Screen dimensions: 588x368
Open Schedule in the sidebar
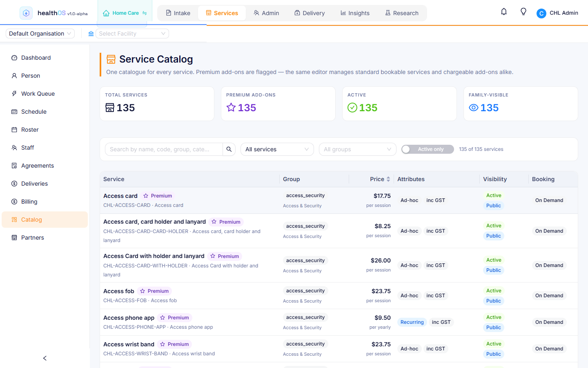click(x=45, y=112)
